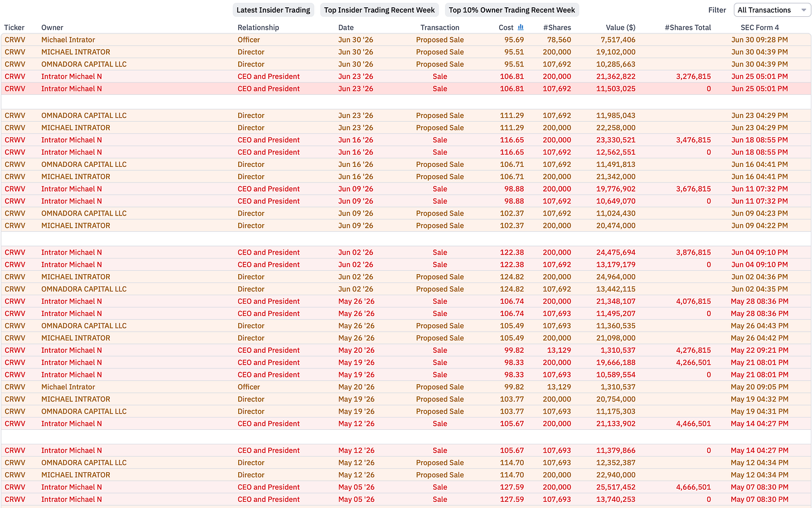Image resolution: width=812 pixels, height=508 pixels.
Task: Select Top 10% Owner Trading Recent Week
Action: click(x=512, y=10)
